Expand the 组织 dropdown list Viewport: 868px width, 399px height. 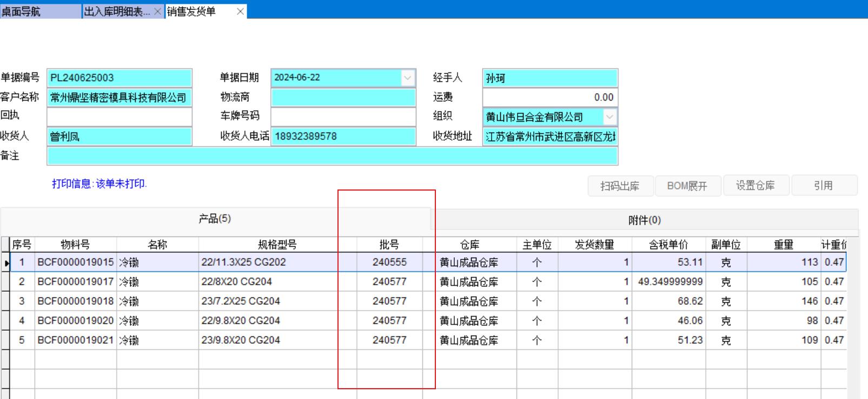coord(609,117)
